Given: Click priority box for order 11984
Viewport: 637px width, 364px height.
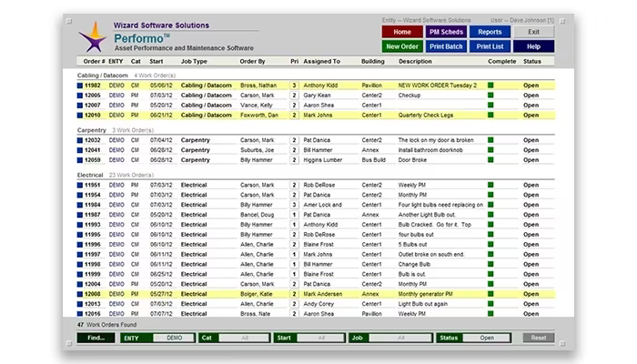Looking at the screenshot, I should [x=294, y=205].
